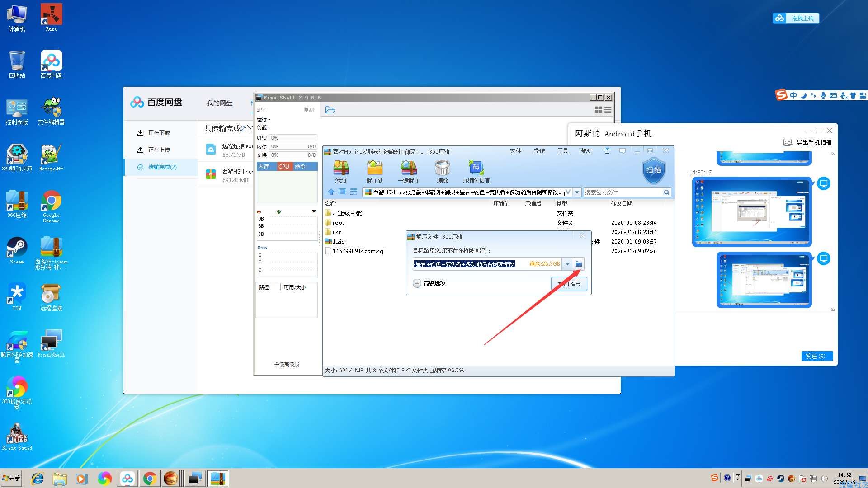Click the 复制 copy link in FinalShell
The width and height of the screenshot is (868, 488).
click(x=309, y=110)
